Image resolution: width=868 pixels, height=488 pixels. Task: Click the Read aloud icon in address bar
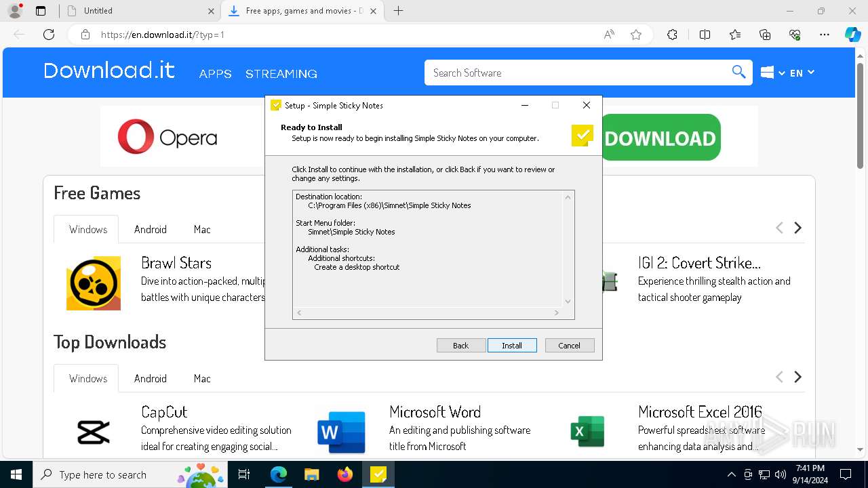coord(609,35)
